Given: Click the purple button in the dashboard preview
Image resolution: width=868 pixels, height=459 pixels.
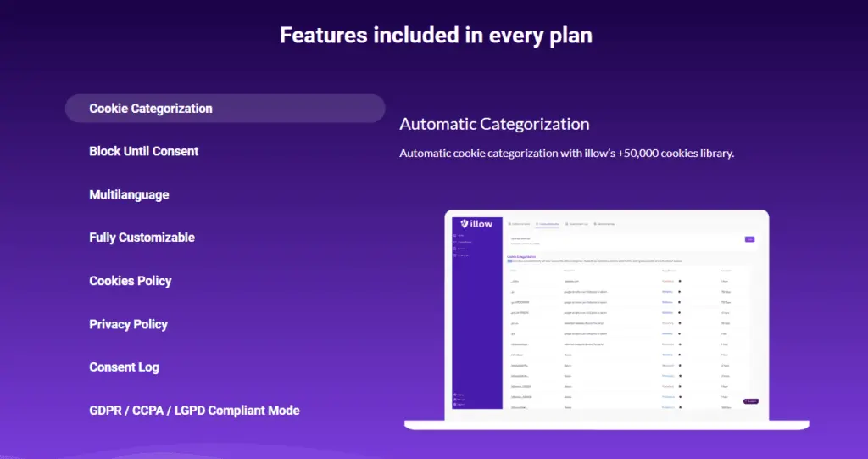Looking at the screenshot, I should 749,239.
